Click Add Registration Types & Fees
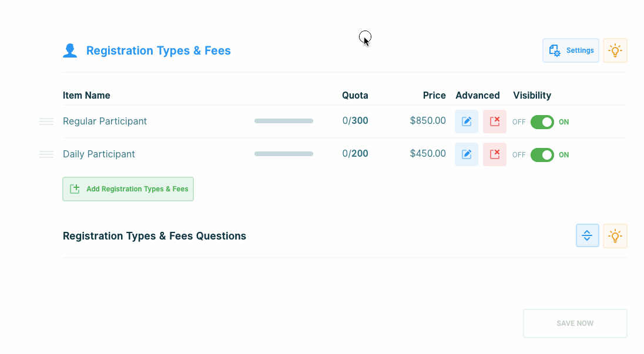Image resolution: width=644 pixels, height=354 pixels. (x=128, y=189)
